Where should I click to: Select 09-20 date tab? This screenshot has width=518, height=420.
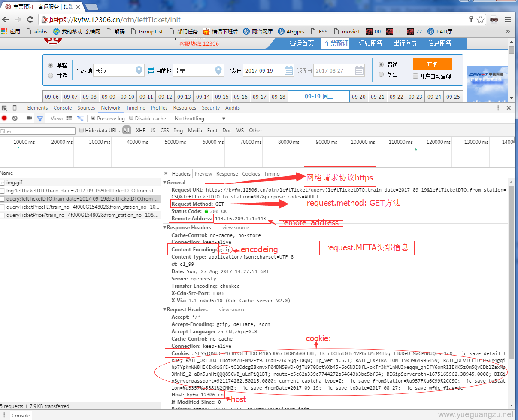pyautogui.click(x=359, y=97)
